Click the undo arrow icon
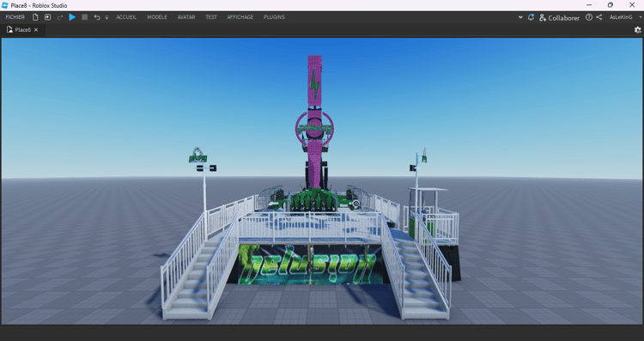 tap(97, 17)
